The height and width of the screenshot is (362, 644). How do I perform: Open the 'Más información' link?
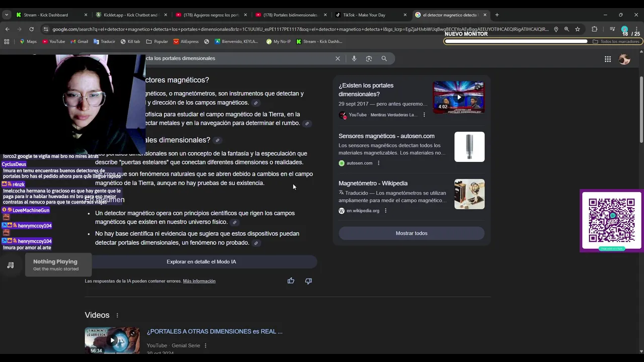[x=199, y=281]
